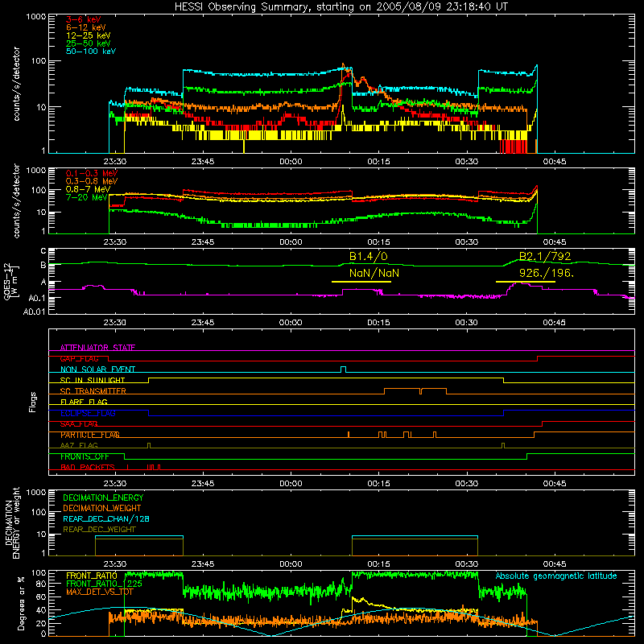
Task: Click the A0.01 label on GOES axis
Action: tap(34, 312)
